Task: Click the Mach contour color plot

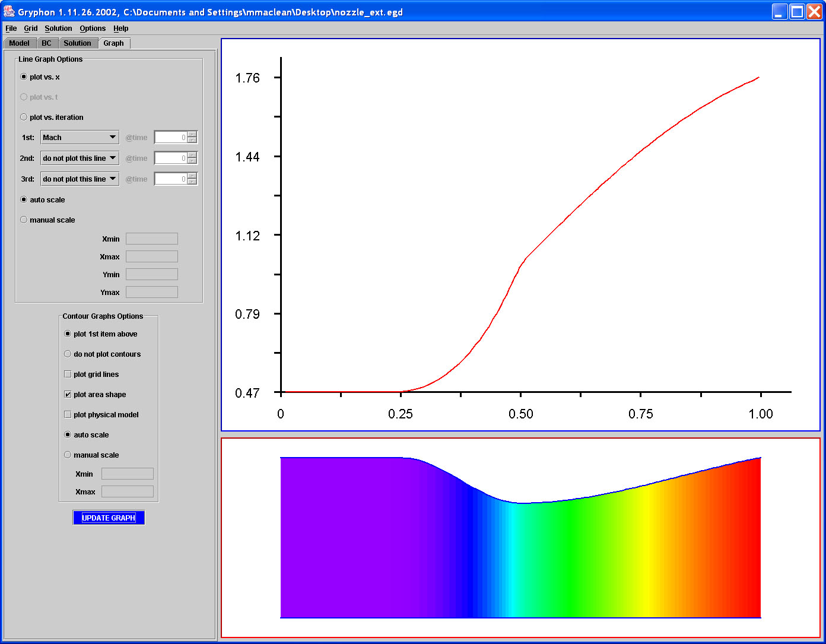Action: coord(520,538)
